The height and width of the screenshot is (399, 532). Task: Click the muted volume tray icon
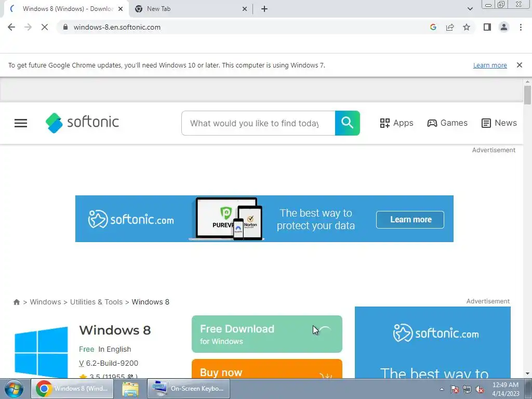click(480, 389)
